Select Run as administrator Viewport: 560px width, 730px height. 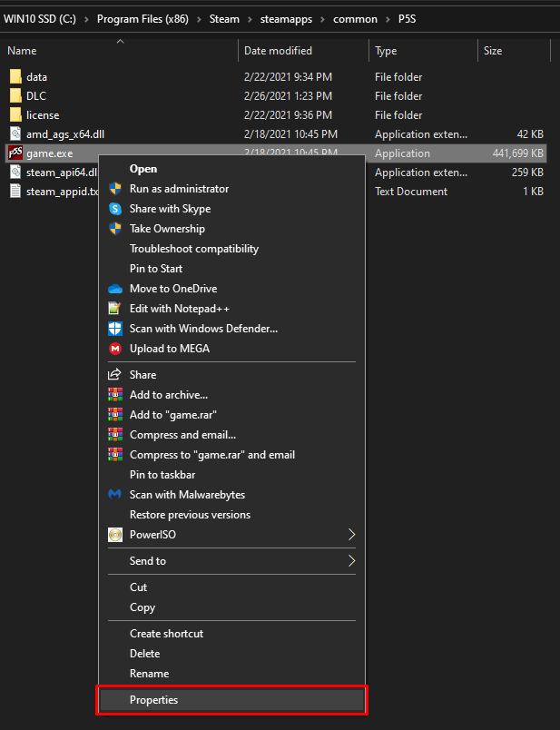(179, 189)
